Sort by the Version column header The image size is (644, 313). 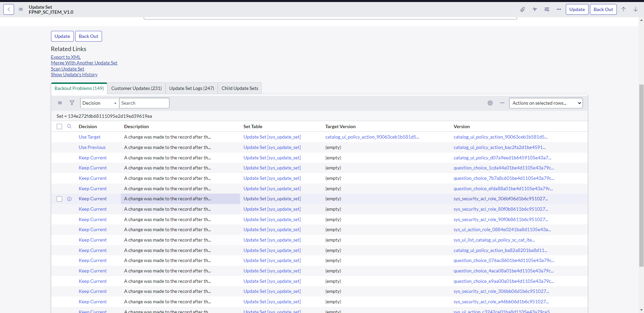pos(461,126)
